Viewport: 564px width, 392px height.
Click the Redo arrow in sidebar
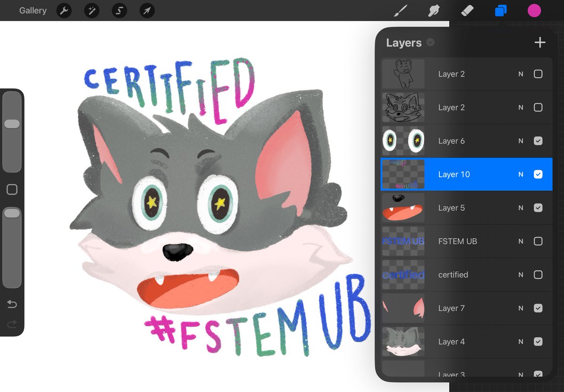[x=12, y=323]
